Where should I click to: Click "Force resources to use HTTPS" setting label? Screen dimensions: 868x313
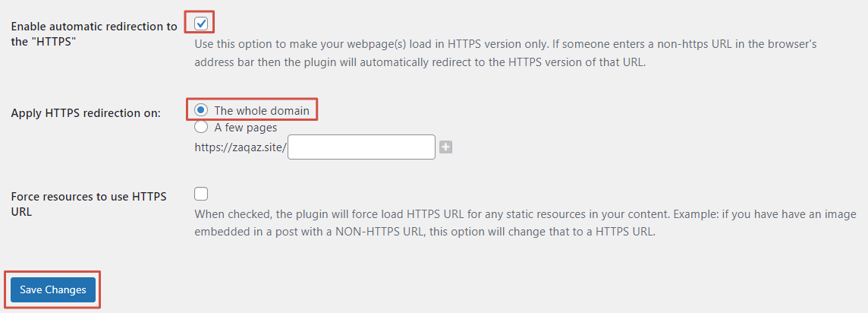pos(89,197)
